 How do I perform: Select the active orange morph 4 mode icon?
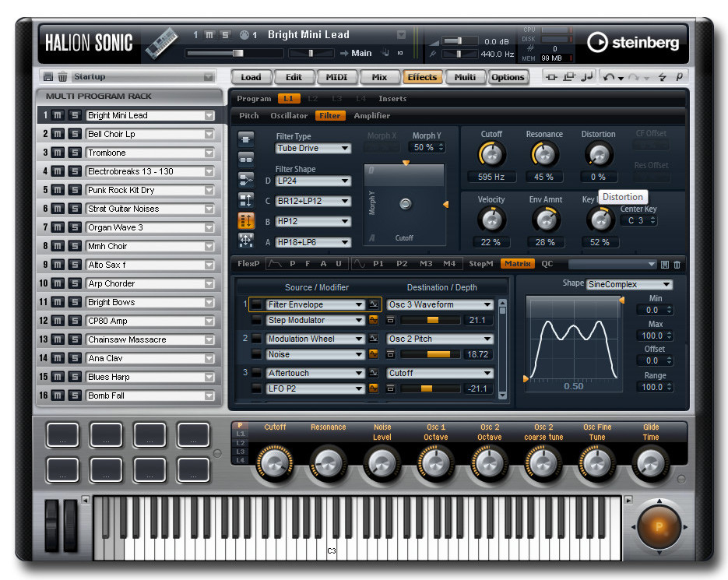pyautogui.click(x=246, y=220)
